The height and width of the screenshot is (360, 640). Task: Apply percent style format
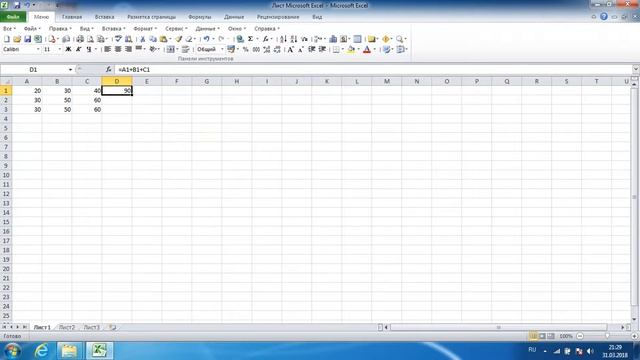[246, 49]
